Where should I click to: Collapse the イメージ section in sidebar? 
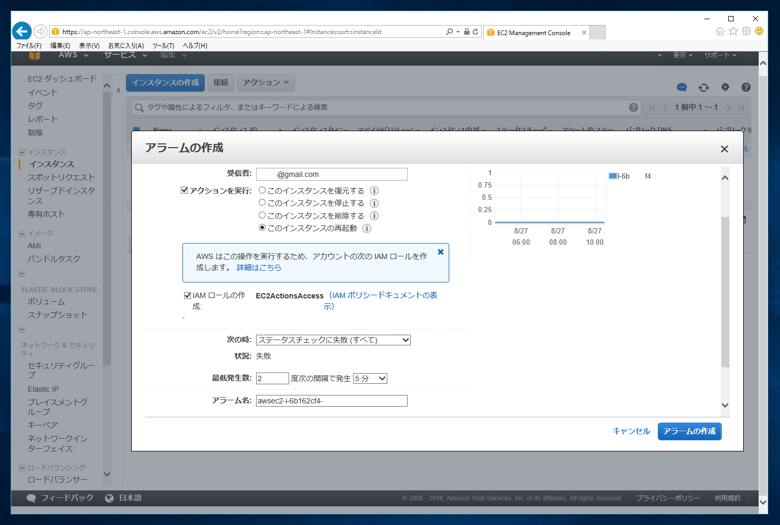coord(22,233)
